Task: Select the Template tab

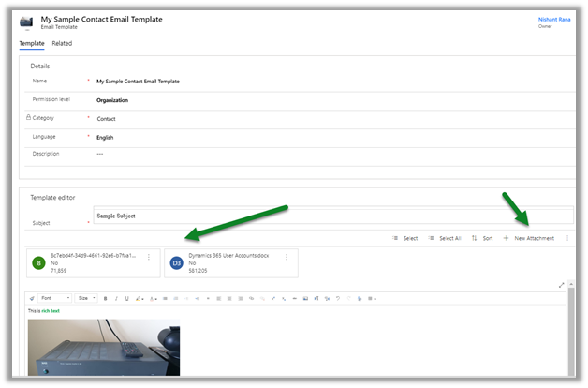Action: (x=31, y=44)
